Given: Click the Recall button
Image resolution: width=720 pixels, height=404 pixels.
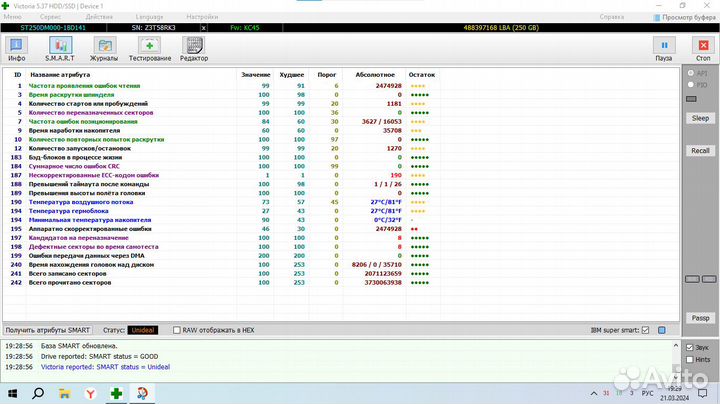Looking at the screenshot, I should point(700,150).
